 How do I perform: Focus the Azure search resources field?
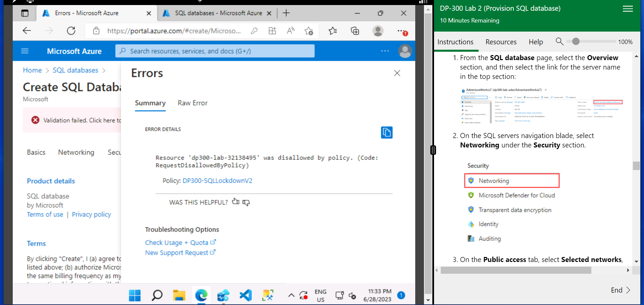click(215, 51)
